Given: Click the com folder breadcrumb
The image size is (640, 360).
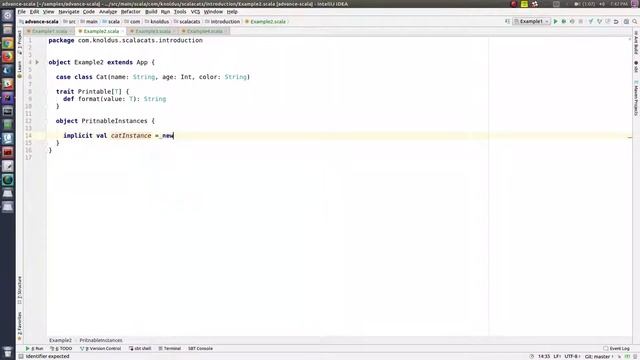Looking at the screenshot, I should click(132, 22).
